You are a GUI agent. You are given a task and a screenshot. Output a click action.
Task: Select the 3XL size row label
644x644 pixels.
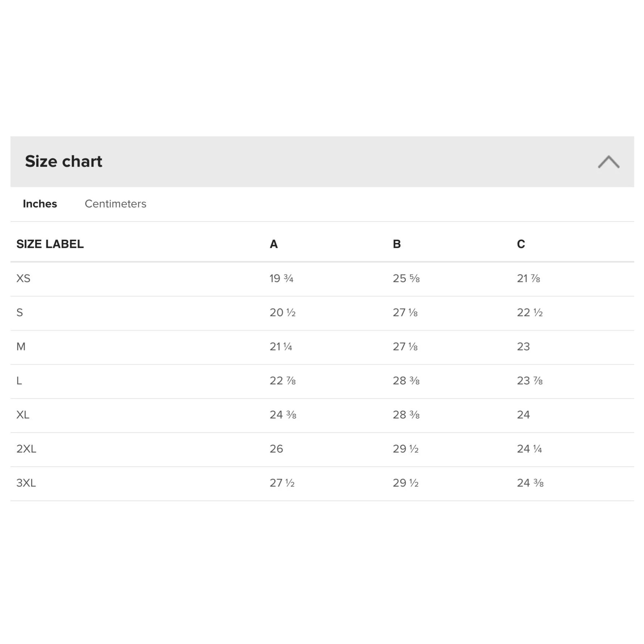(x=26, y=483)
